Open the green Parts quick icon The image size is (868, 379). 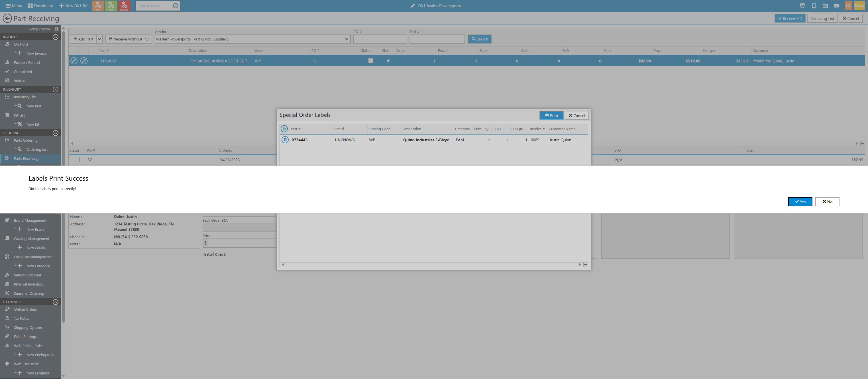click(x=111, y=6)
